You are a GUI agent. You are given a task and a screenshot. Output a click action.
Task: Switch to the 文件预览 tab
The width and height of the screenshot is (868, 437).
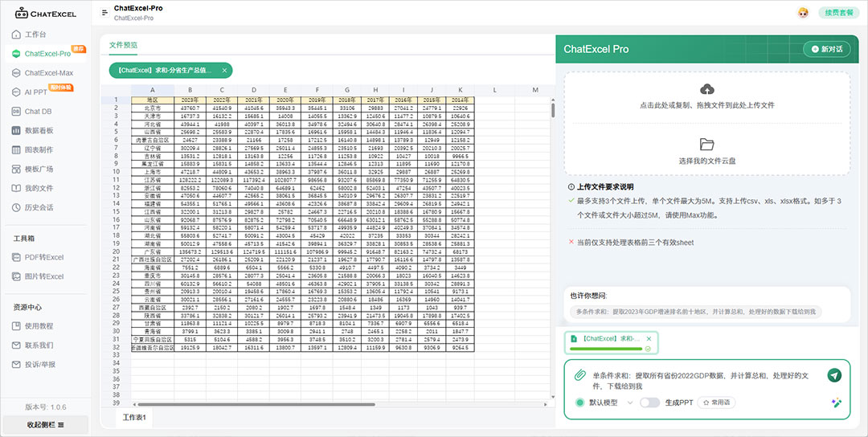[x=123, y=45]
